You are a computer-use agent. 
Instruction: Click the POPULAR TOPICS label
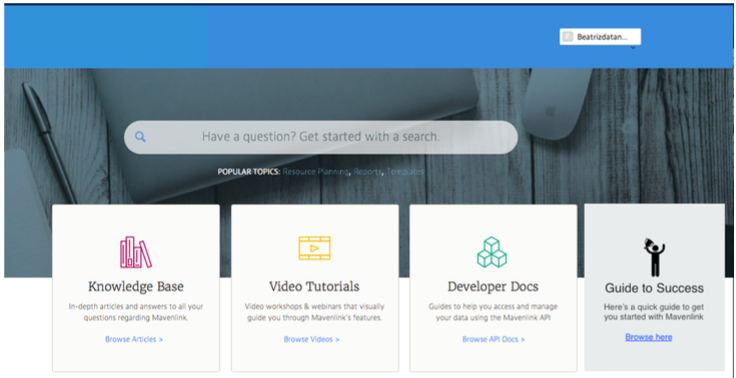(x=249, y=172)
